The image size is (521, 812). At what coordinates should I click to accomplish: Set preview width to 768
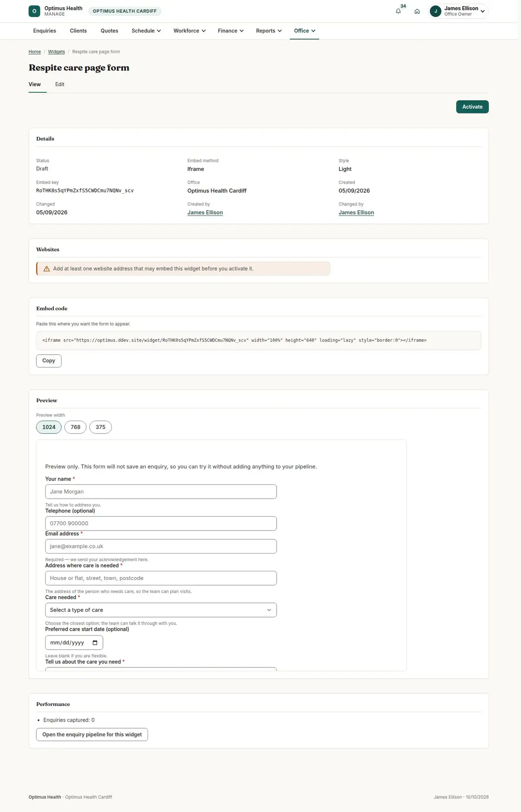(x=76, y=427)
